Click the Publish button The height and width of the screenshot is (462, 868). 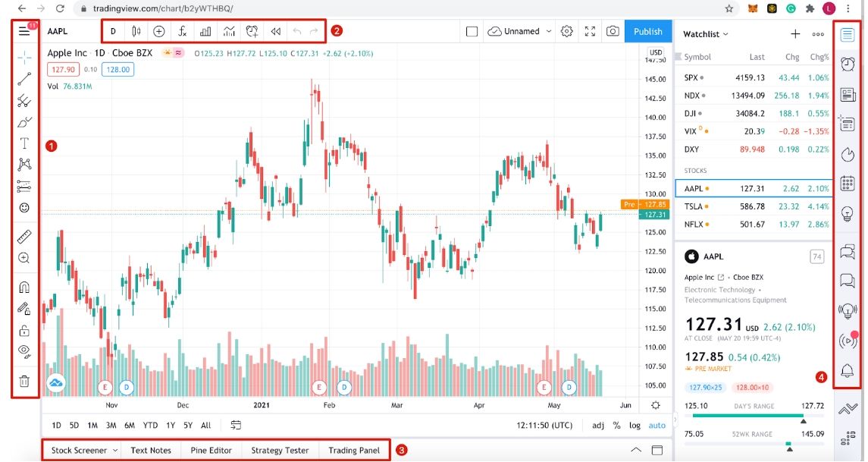coord(647,31)
